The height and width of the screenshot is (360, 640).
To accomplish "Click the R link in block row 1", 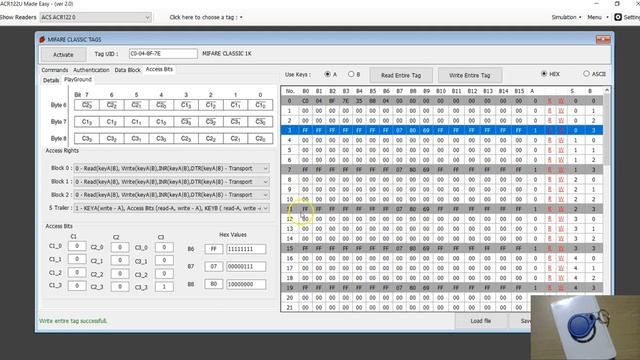I will (x=549, y=111).
